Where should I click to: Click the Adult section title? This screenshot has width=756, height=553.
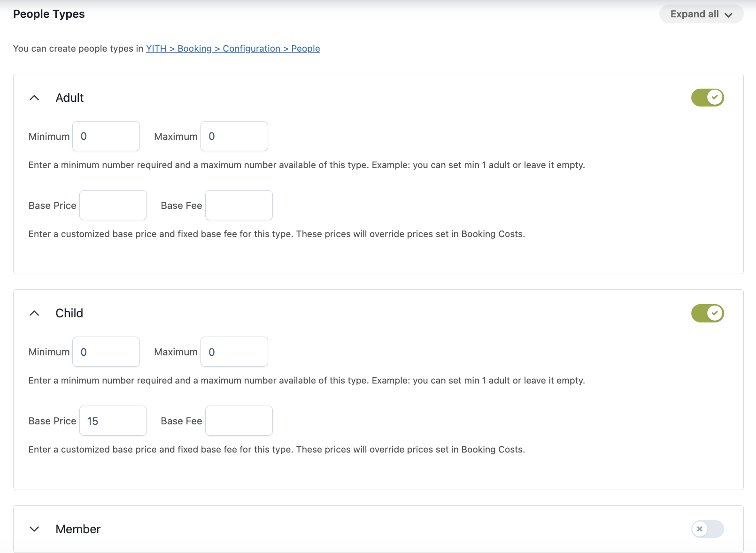pos(69,98)
